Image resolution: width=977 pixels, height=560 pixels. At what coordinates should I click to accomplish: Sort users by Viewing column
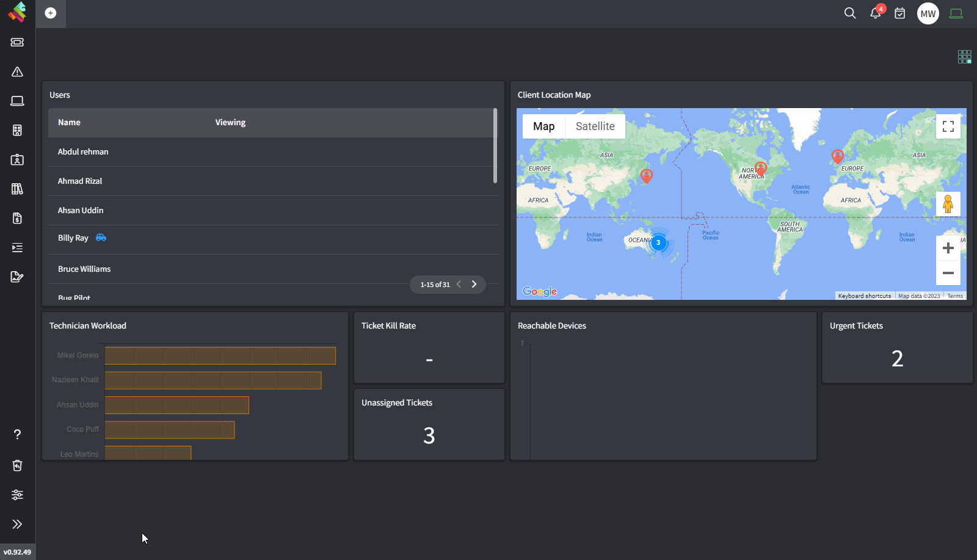click(230, 123)
